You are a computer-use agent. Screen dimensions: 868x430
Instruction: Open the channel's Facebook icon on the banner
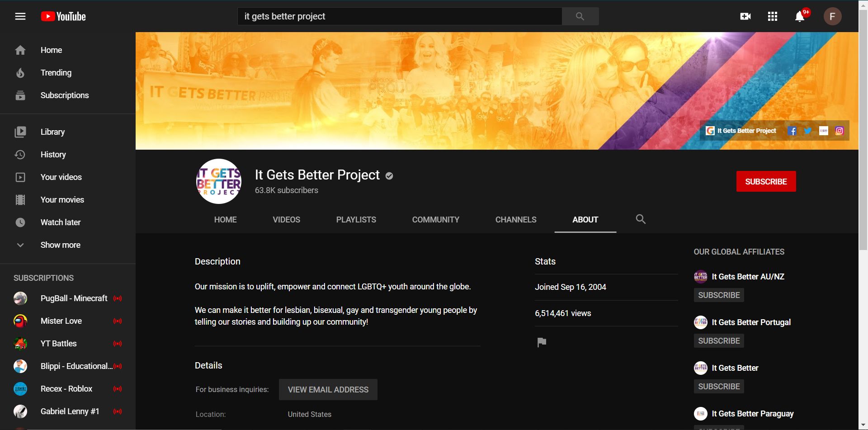pyautogui.click(x=792, y=131)
